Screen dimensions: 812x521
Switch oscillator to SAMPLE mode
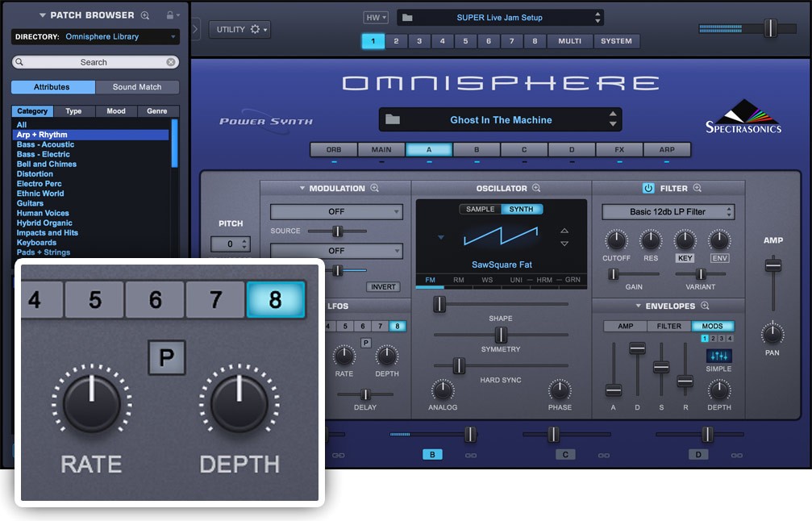point(481,210)
